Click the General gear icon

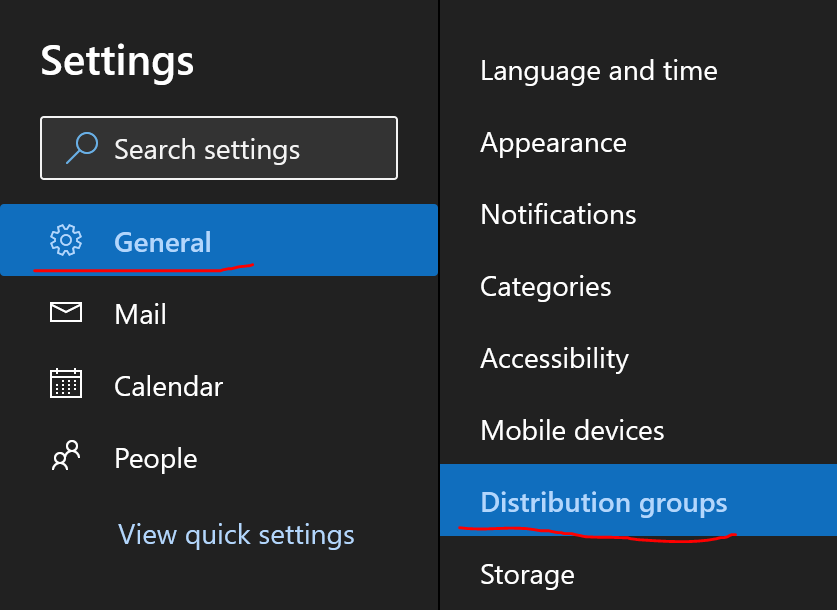[x=66, y=241]
